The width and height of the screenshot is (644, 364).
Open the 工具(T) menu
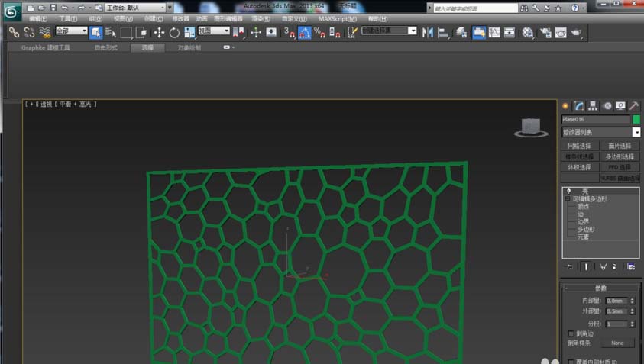point(68,19)
